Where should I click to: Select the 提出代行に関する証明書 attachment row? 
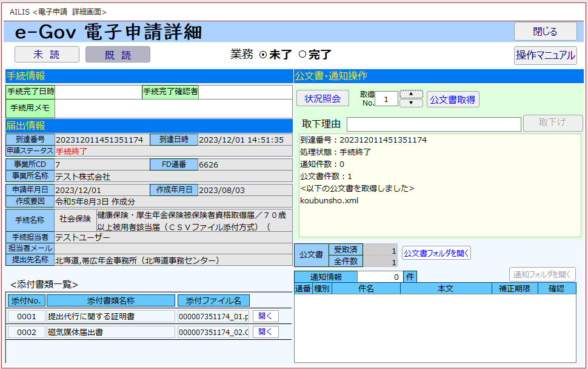click(110, 316)
